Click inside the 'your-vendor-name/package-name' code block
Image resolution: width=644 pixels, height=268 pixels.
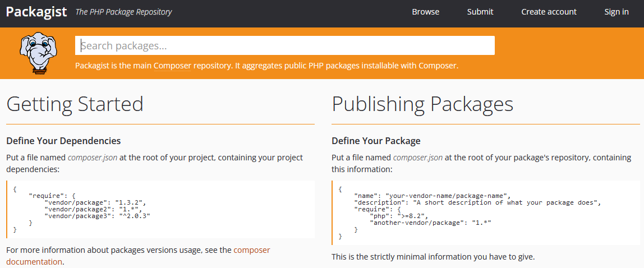486,212
